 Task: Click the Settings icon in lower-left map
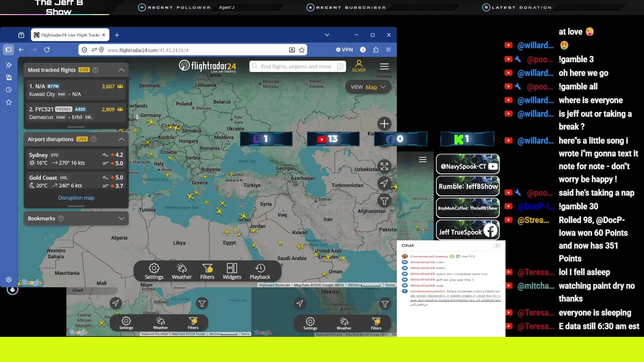pos(126,323)
